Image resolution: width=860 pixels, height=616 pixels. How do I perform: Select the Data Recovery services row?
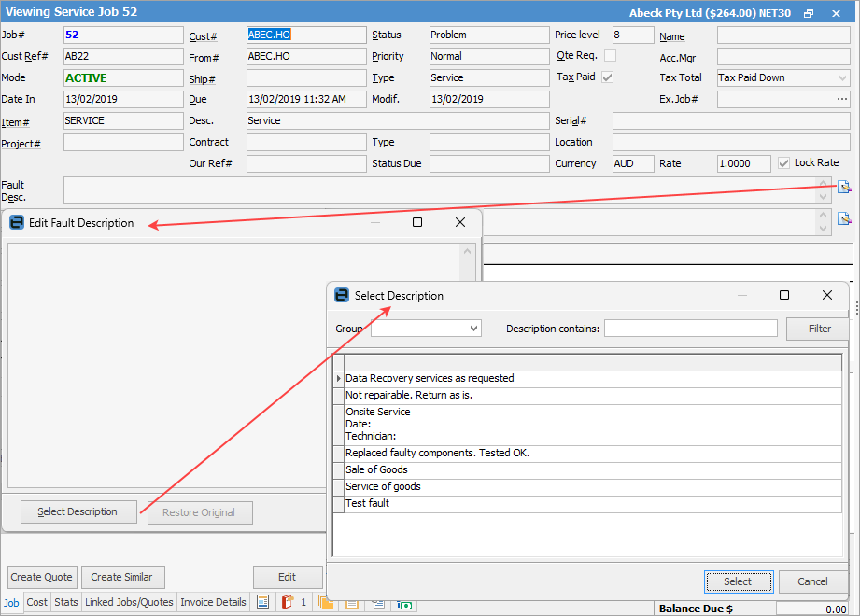(x=430, y=379)
